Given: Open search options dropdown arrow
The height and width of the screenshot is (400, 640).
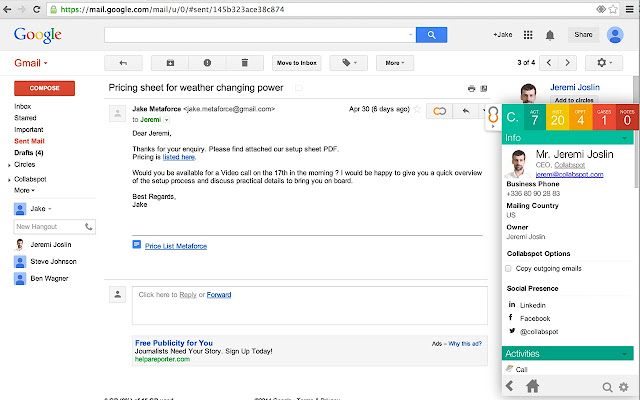Looking at the screenshot, I should point(410,35).
